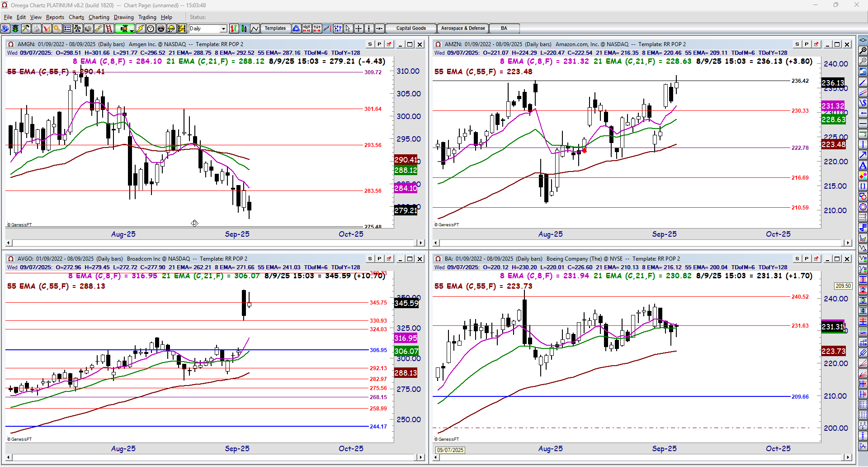Select the curly braces tool on right toolbar
Screen dimensions: 868x467
[x=863, y=186]
